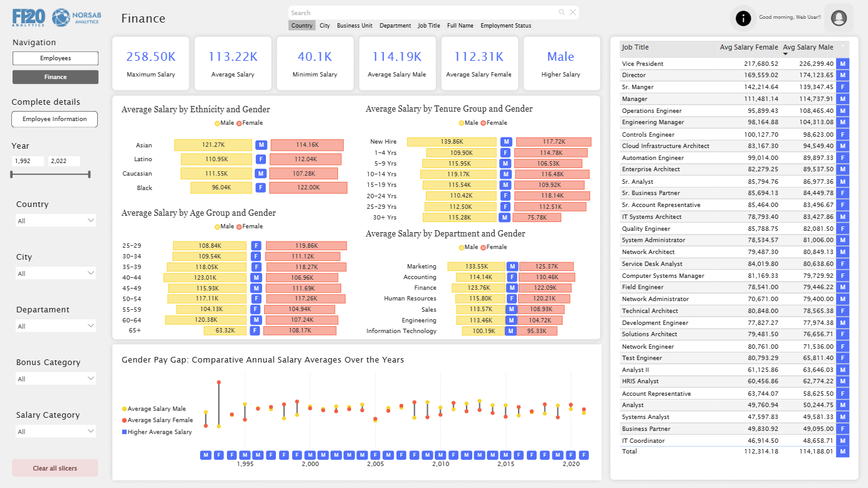Click the right handle of the Year slider

pos(90,174)
